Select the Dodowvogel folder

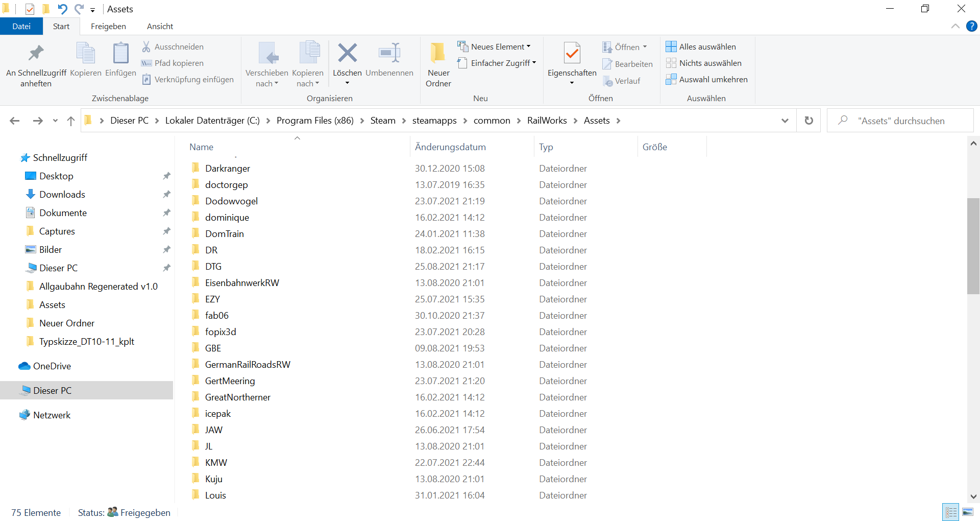tap(231, 201)
